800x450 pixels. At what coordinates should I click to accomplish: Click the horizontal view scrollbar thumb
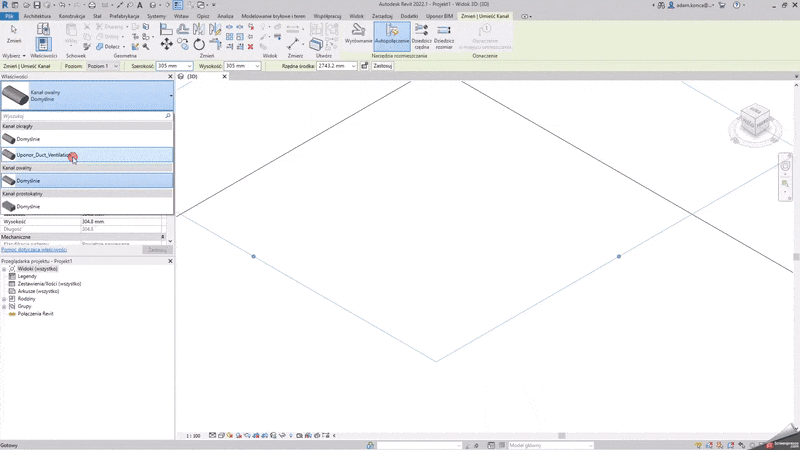[562, 436]
